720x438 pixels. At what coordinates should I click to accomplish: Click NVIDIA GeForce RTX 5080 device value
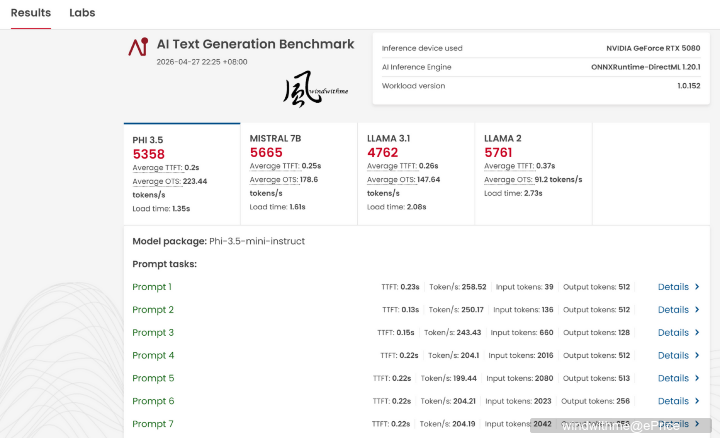pos(653,48)
